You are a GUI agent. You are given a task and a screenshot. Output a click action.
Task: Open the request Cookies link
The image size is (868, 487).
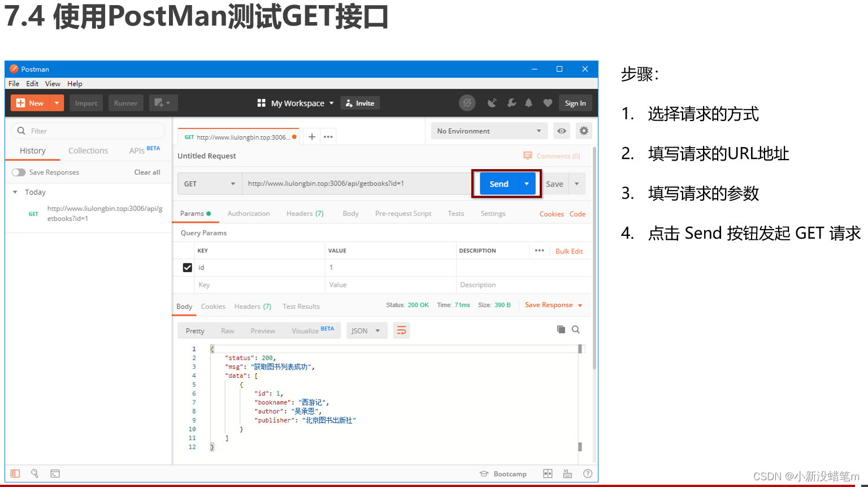point(552,214)
